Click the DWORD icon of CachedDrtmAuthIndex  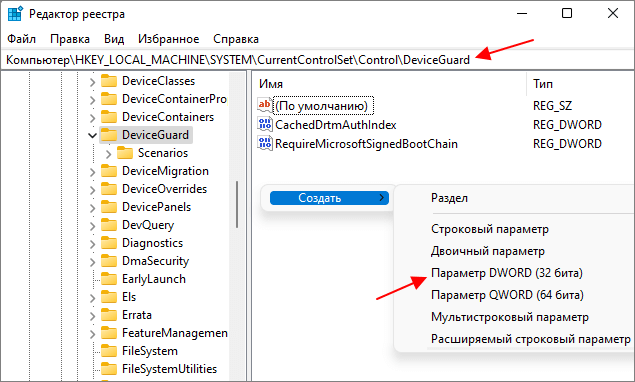click(x=265, y=124)
